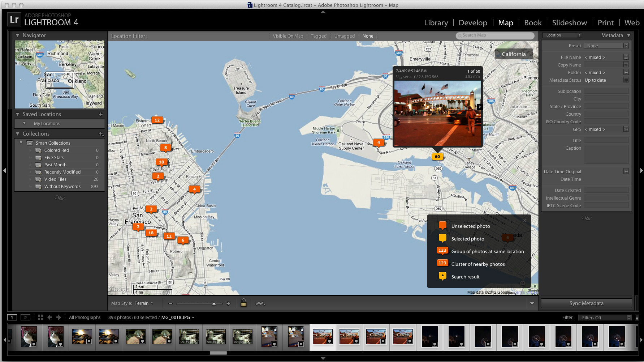644x362 pixels.
Task: Click the Sync Metadata button
Action: [x=586, y=303]
